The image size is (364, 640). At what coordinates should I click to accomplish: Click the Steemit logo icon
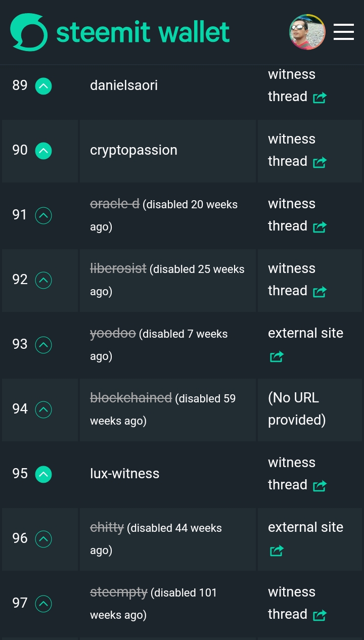[29, 32]
